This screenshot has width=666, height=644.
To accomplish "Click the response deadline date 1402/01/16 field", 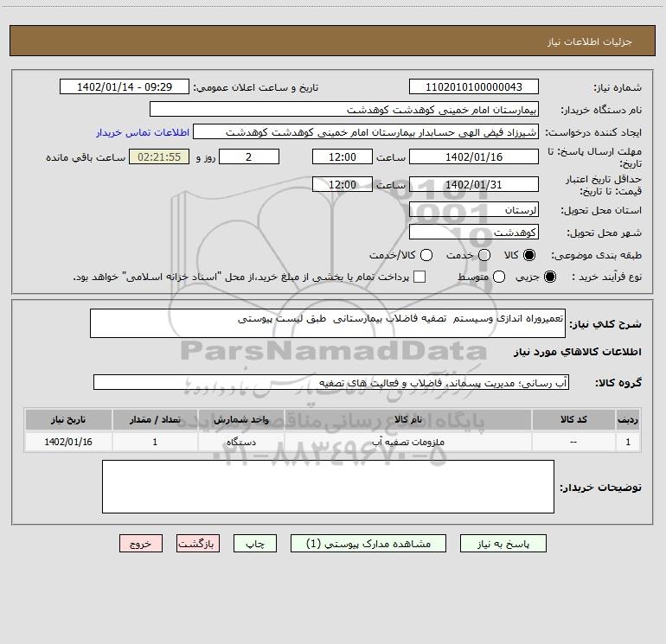I will 474,157.
